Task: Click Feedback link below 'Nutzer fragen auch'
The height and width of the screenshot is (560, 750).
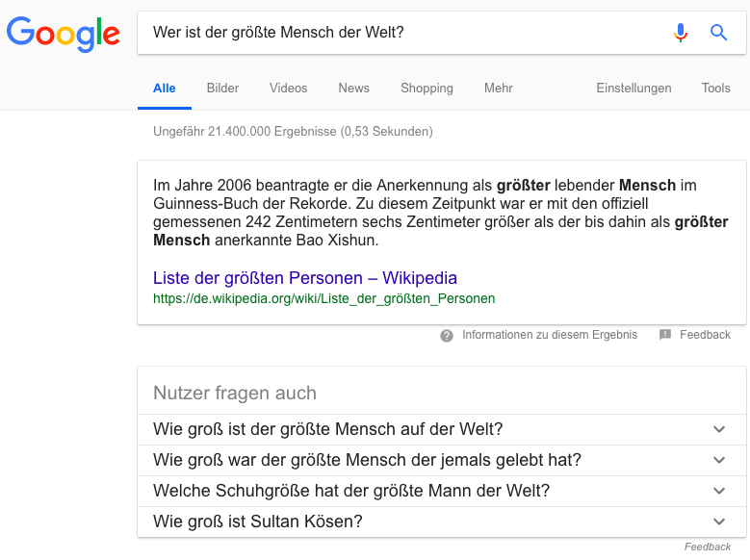Action: (x=708, y=547)
